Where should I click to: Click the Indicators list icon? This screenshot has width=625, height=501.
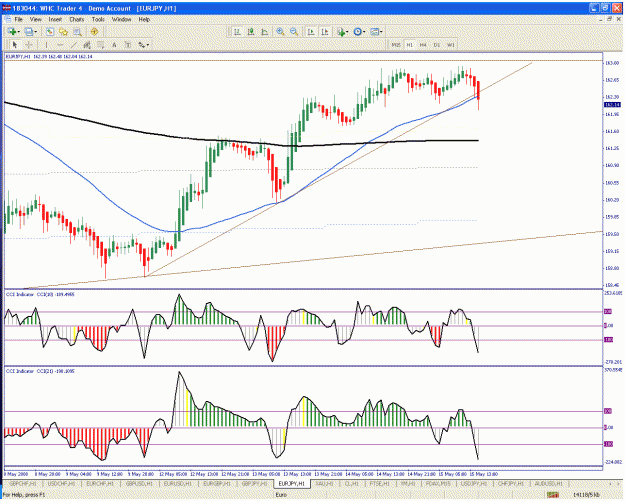[x=340, y=31]
